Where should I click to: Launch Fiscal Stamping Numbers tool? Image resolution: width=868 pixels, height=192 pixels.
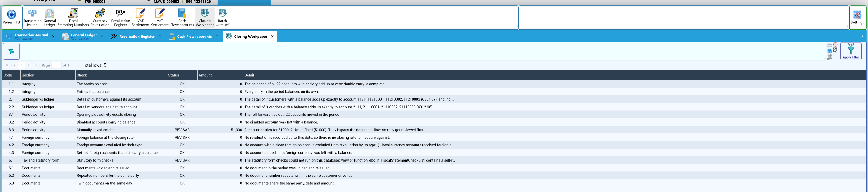click(x=73, y=18)
